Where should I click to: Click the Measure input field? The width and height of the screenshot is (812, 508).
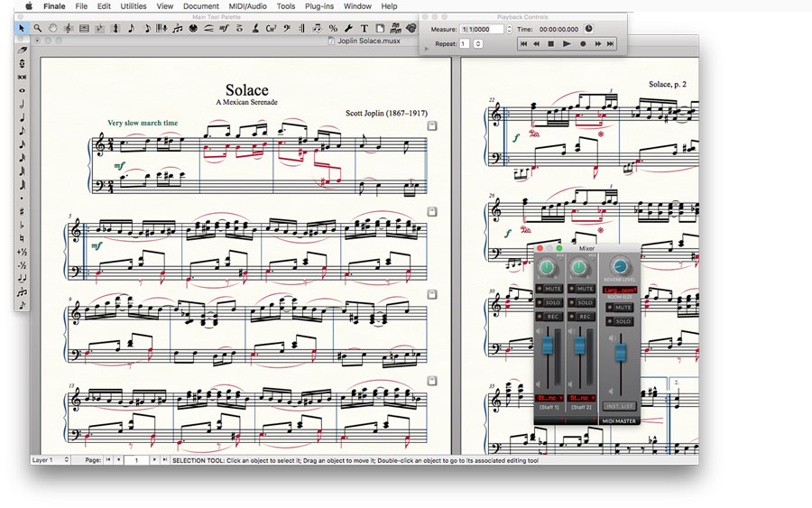point(482,30)
